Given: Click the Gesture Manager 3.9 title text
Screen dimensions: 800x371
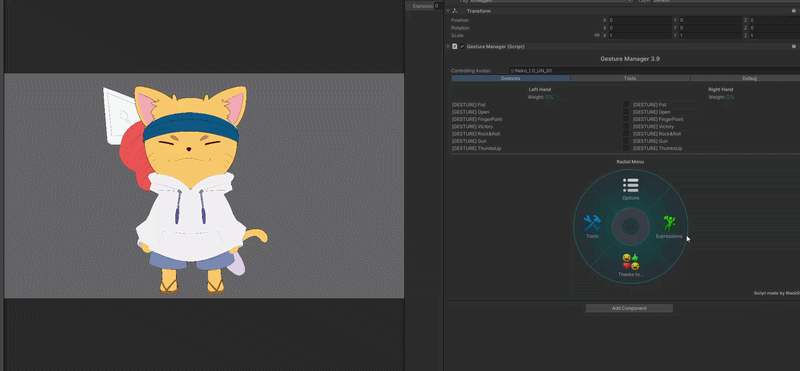Looking at the screenshot, I should point(630,59).
